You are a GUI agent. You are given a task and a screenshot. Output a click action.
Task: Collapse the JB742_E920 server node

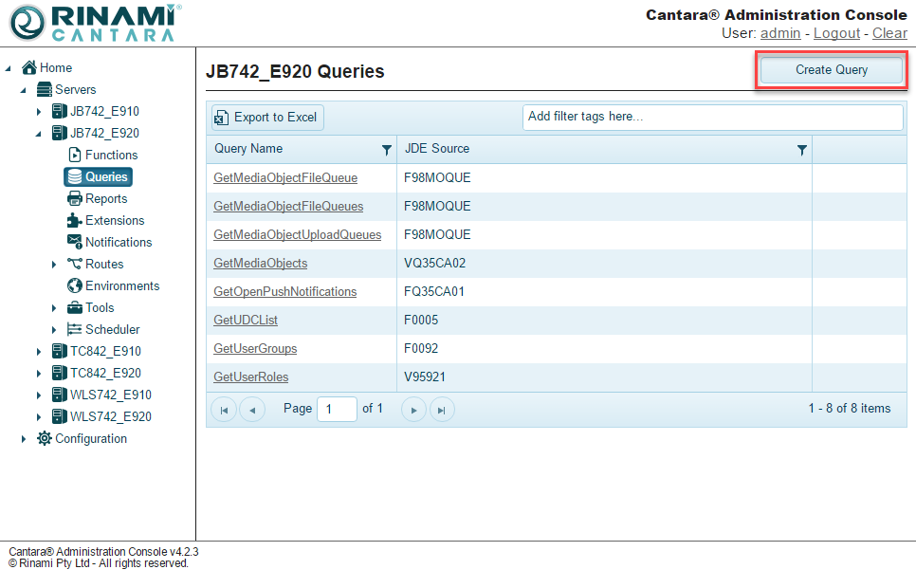click(x=39, y=134)
